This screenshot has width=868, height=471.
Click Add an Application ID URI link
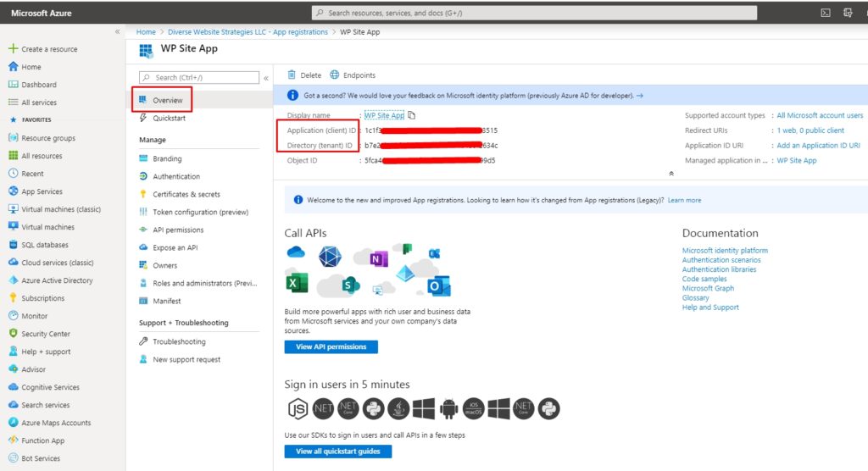pos(818,145)
